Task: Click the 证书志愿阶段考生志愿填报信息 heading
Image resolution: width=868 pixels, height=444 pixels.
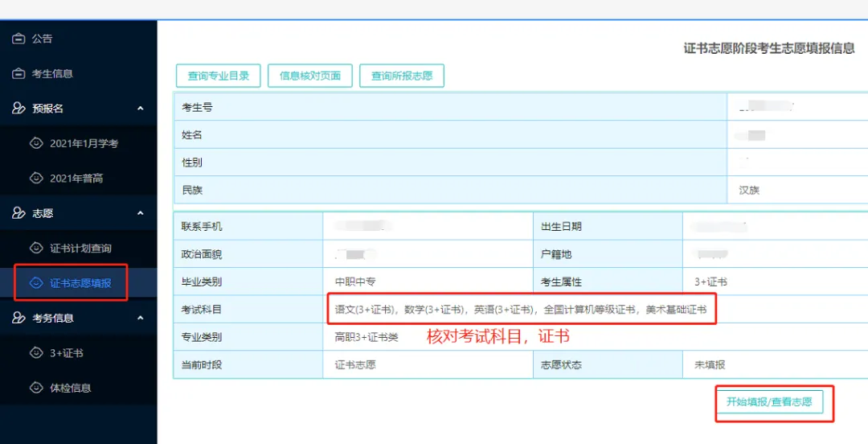Action: pyautogui.click(x=769, y=48)
